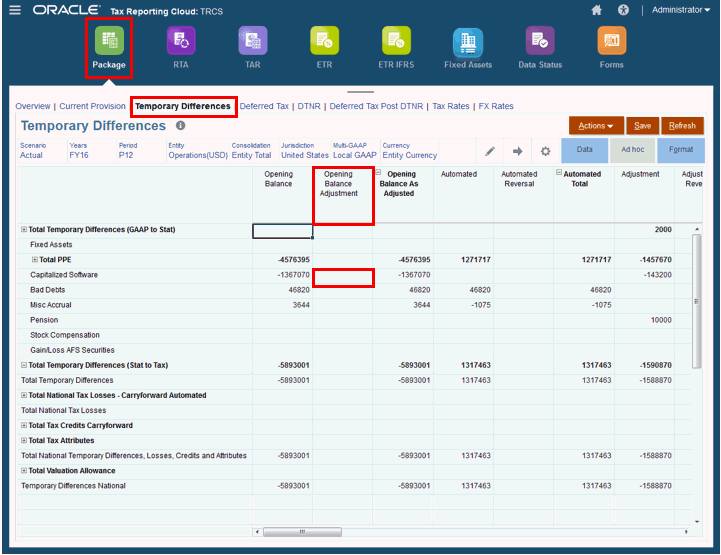Open the Administrator user dropdown
The height and width of the screenshot is (555, 721).
(681, 10)
